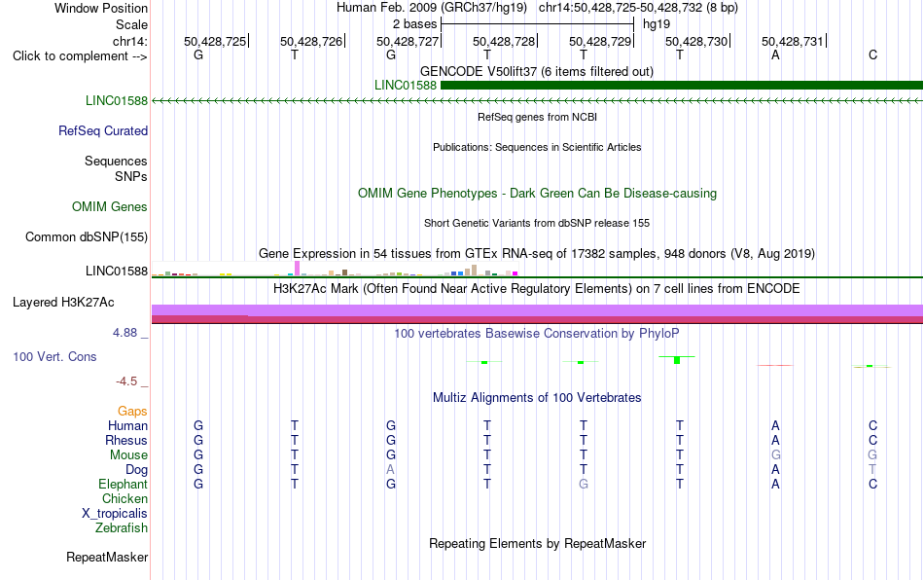924x580 pixels.
Task: Open the OMIM Genes track label
Action: [x=110, y=207]
